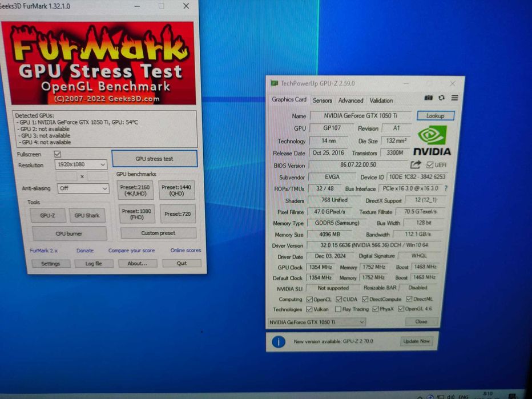This screenshot has height=399, width=532.
Task: Click the FurMark banner image
Action: click(x=99, y=63)
